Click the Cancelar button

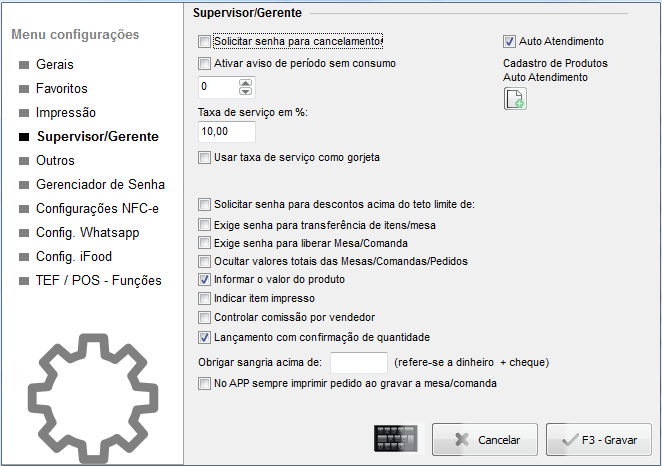[x=485, y=439]
